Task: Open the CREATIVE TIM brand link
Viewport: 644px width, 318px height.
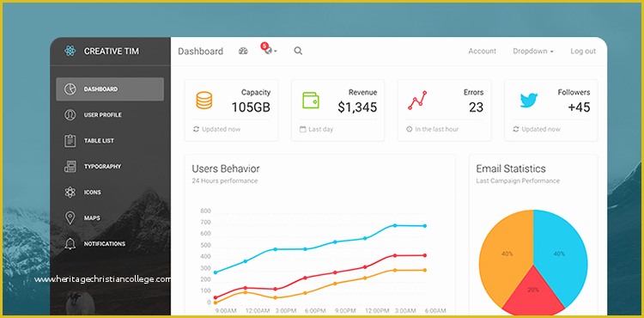Action: [x=112, y=52]
